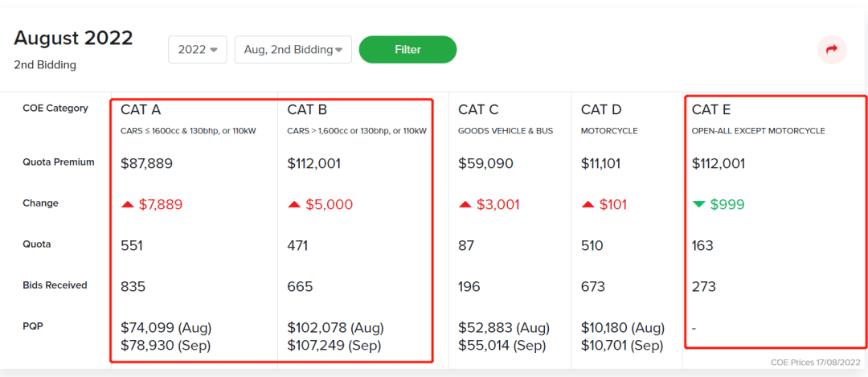Click CAT A premium value $87,889

(146, 164)
